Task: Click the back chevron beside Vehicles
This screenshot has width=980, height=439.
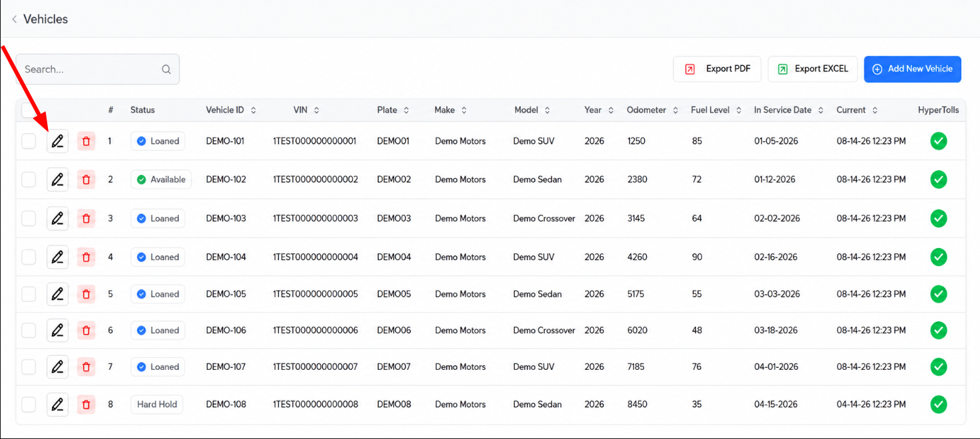Action: tap(14, 19)
